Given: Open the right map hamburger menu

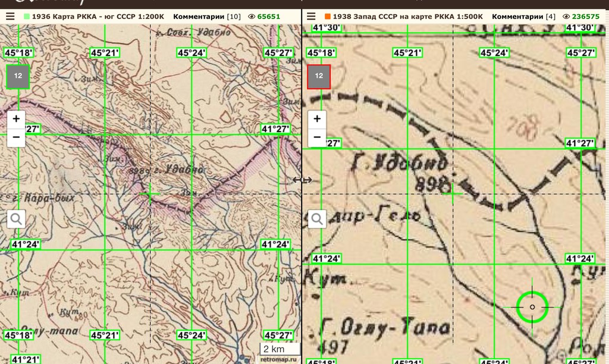Looking at the screenshot, I should pos(311,17).
